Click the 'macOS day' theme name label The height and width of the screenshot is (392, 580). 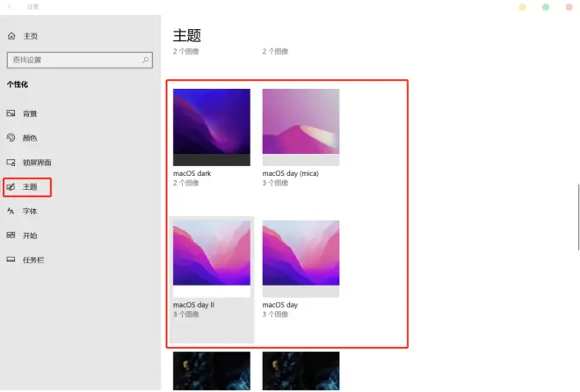pyautogui.click(x=280, y=305)
